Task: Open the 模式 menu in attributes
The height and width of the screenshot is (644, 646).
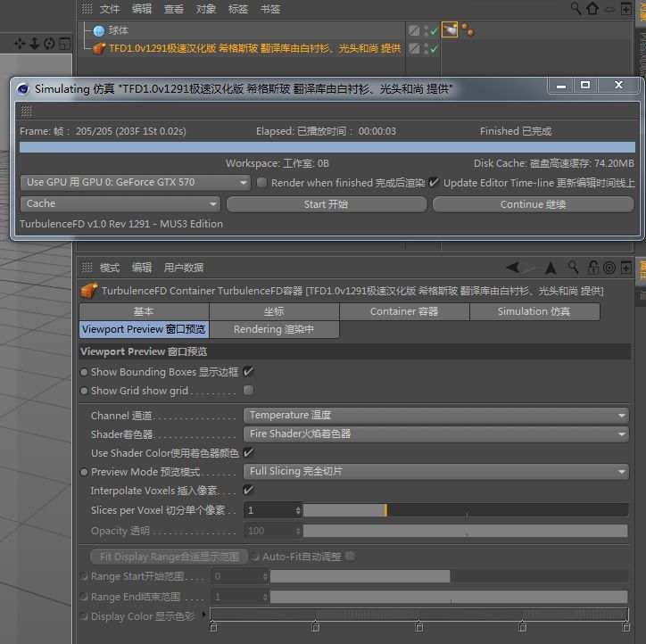Action: tap(110, 268)
